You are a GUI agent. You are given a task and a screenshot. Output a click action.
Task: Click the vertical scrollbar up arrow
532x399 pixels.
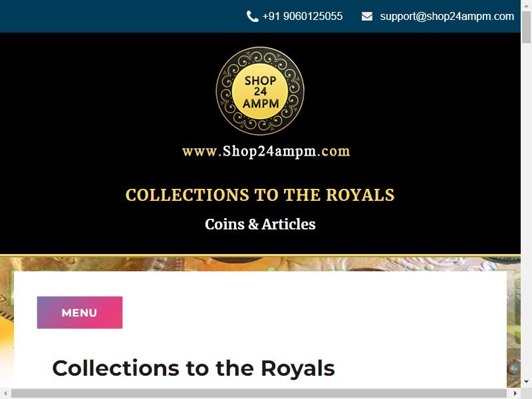[526, 5]
